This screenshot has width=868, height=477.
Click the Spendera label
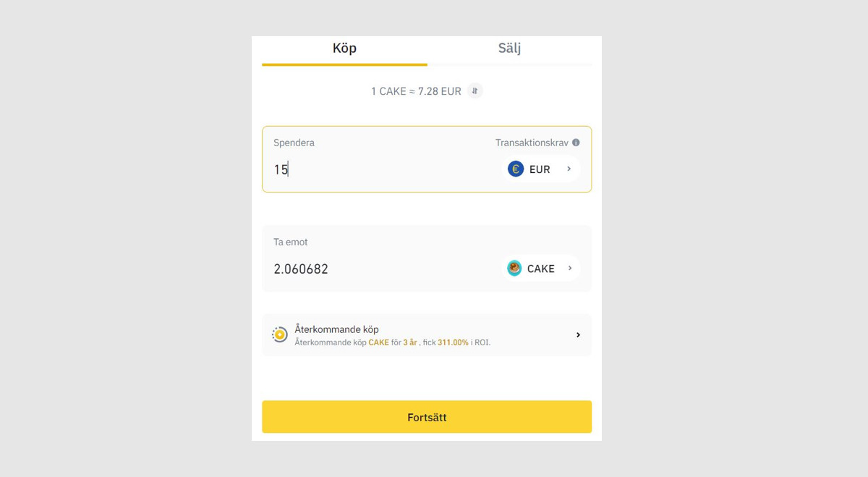294,143
